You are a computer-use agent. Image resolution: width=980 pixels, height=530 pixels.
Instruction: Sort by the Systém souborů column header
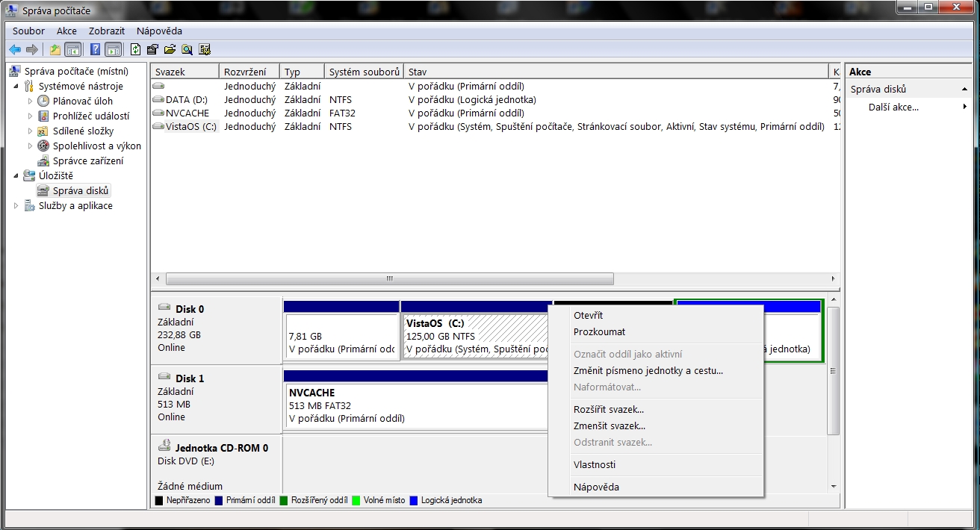[x=365, y=72]
